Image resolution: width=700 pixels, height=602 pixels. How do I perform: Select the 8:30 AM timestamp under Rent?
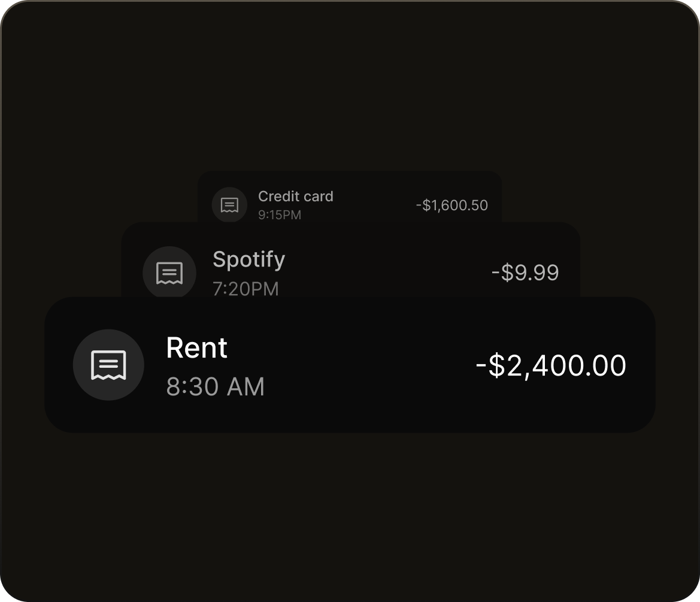216,388
